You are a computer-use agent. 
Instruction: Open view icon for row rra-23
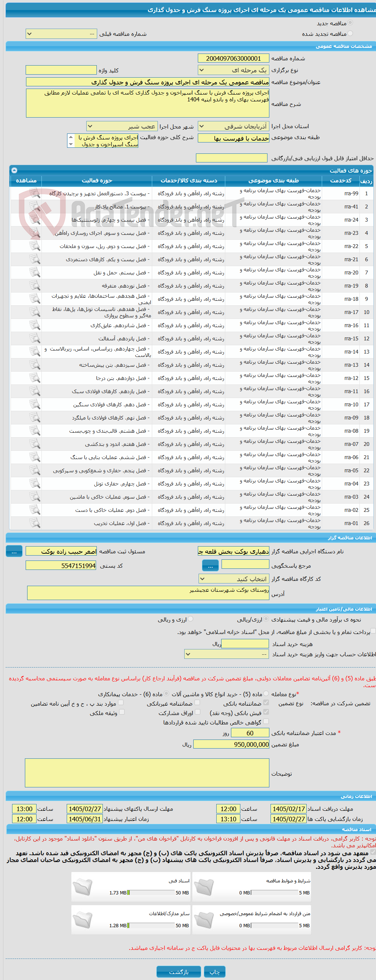(35, 233)
